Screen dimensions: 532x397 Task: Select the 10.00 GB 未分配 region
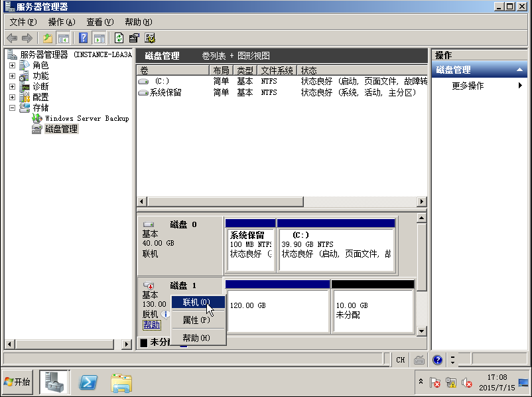pos(373,306)
